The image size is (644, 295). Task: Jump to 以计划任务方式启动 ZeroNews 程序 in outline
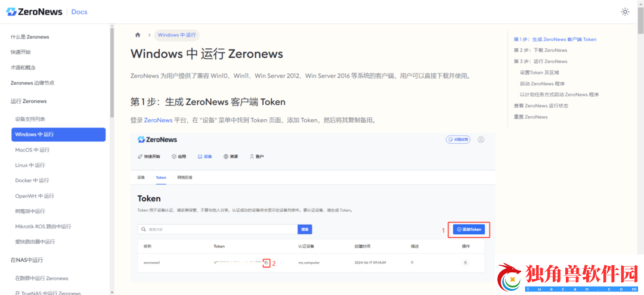(x=559, y=94)
